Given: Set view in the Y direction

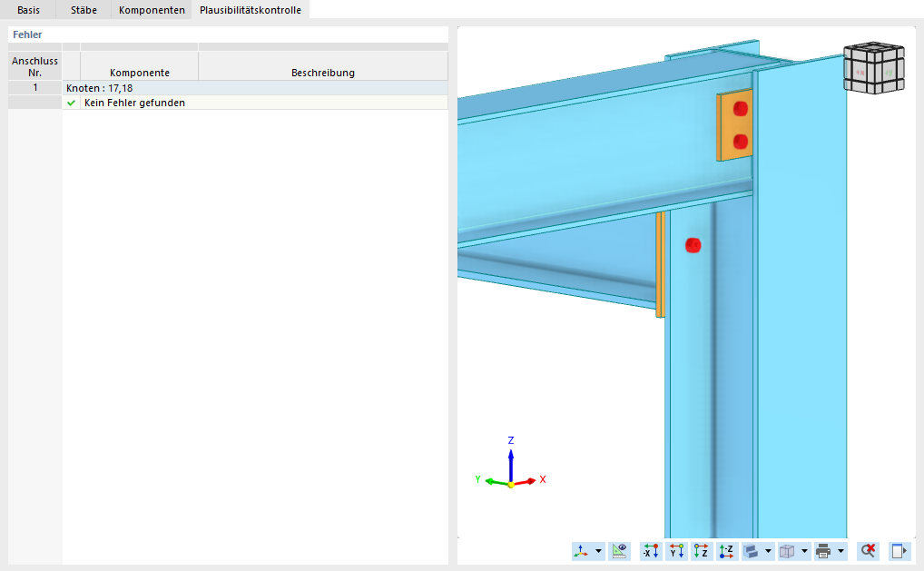Looking at the screenshot, I should tap(676, 551).
